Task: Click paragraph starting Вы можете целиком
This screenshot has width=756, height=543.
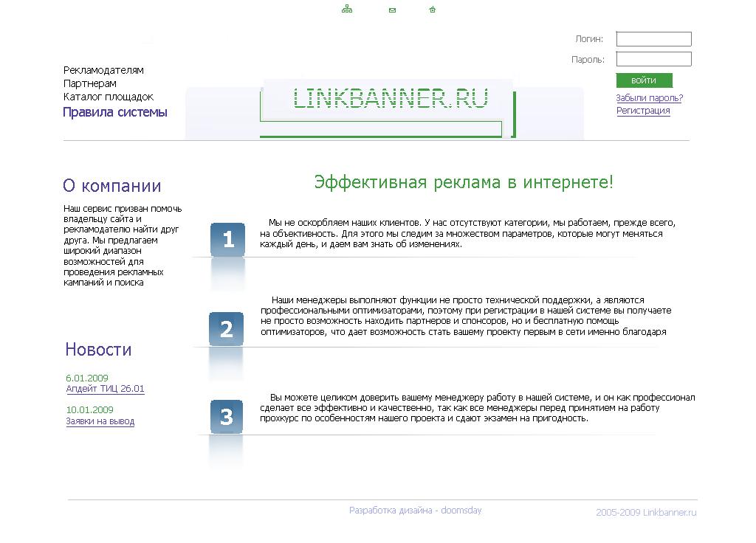Action: pos(478,408)
